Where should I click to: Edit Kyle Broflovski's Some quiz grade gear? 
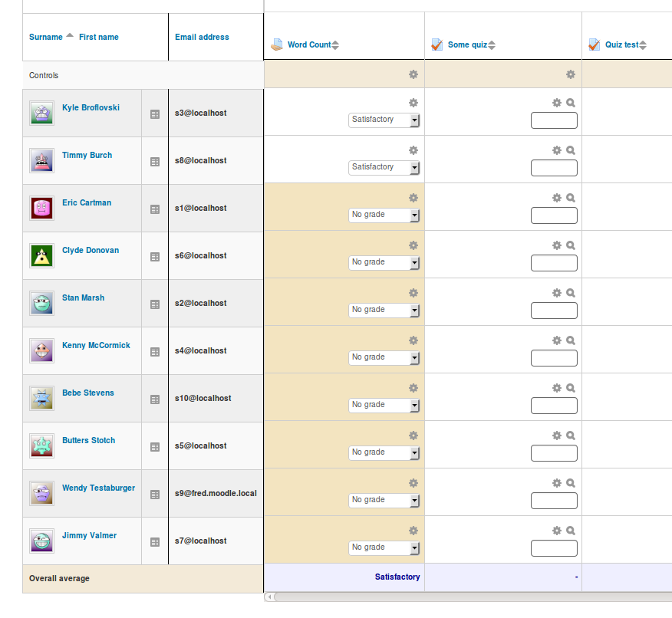click(x=557, y=103)
